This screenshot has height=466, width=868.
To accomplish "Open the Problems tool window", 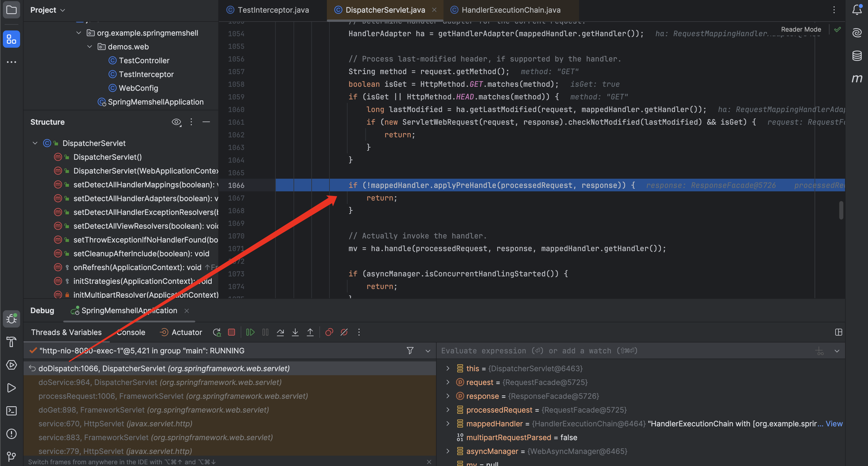I will 11,434.
